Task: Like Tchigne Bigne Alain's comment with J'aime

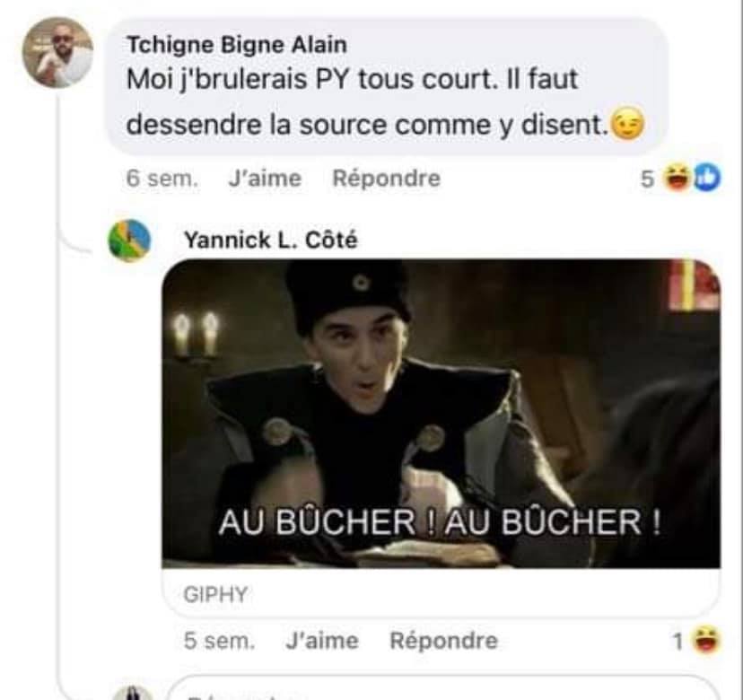Action: click(265, 179)
